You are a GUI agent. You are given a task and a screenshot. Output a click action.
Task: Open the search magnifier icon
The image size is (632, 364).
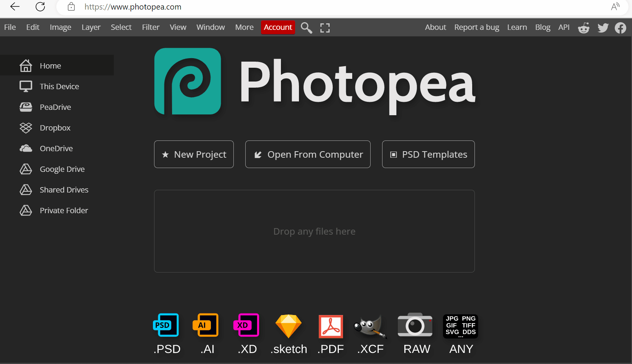tap(306, 28)
